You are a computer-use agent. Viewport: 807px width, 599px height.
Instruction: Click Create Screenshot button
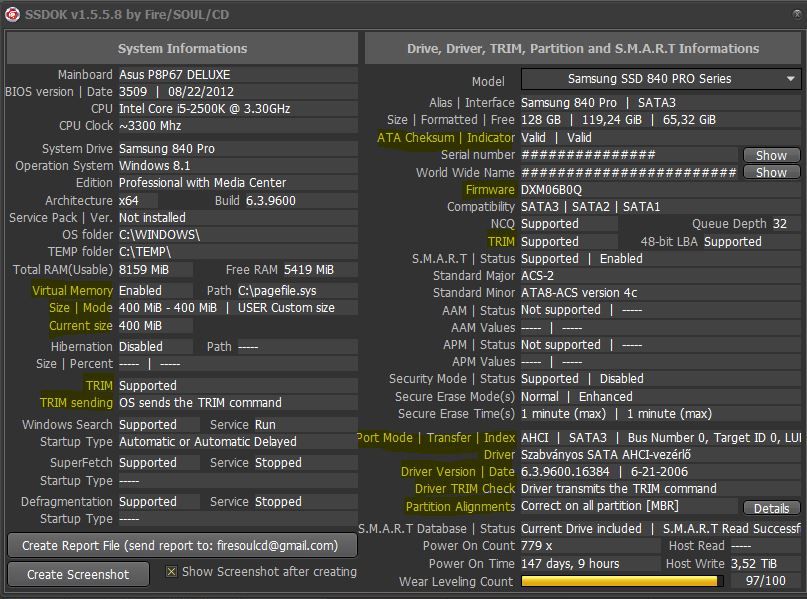pyautogui.click(x=78, y=574)
